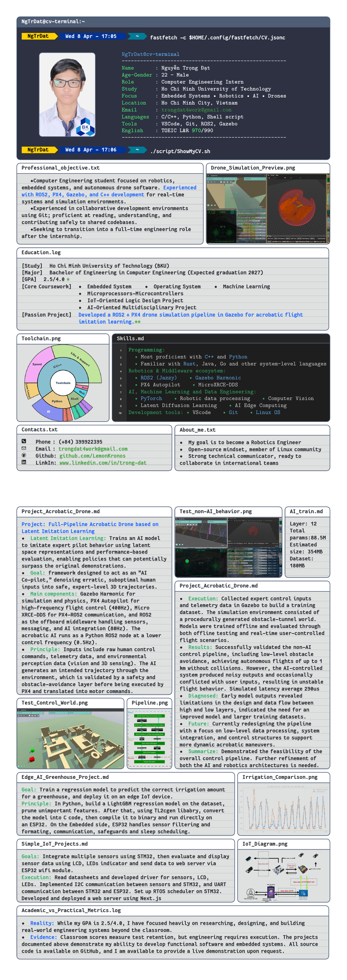Click the 'Main components:' bullet label
The width and height of the screenshot is (347, 980).
tap(54, 594)
